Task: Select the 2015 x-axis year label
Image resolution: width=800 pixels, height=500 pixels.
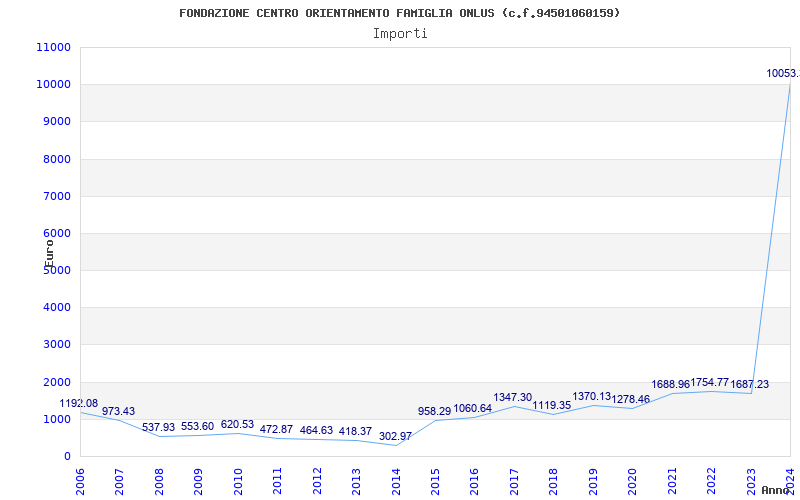Action: [x=435, y=481]
